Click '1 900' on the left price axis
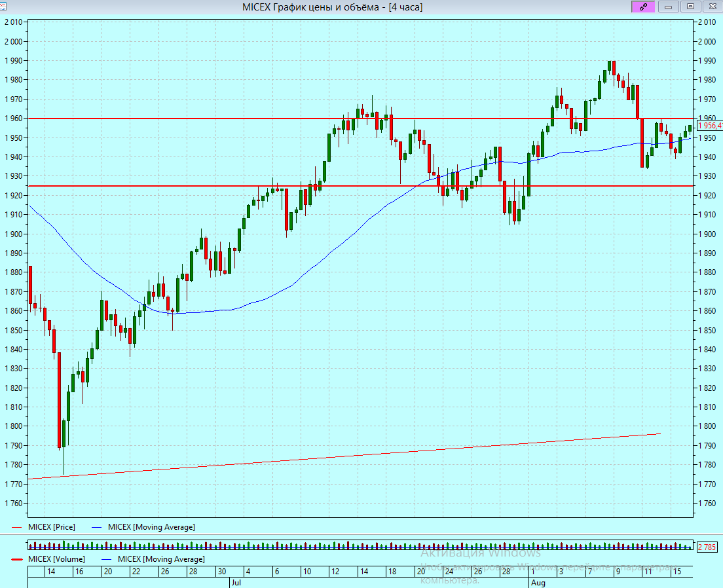This screenshot has width=723, height=588. 13,234
